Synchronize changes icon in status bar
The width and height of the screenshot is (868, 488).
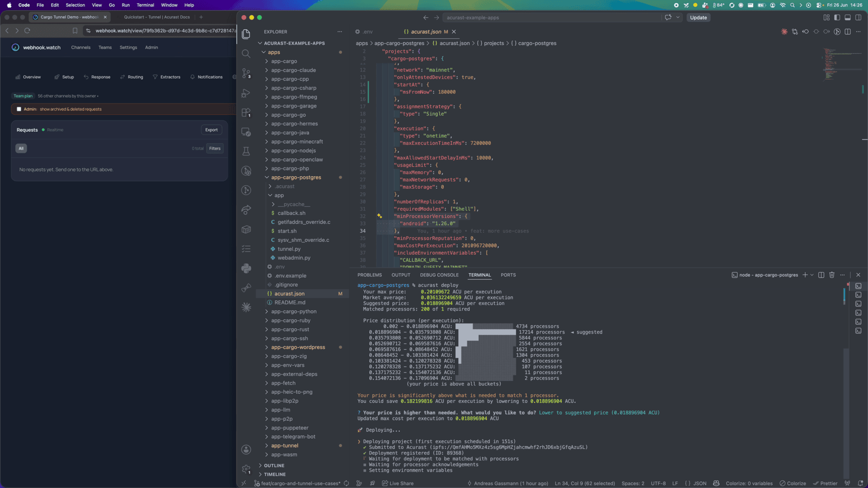pos(346,483)
